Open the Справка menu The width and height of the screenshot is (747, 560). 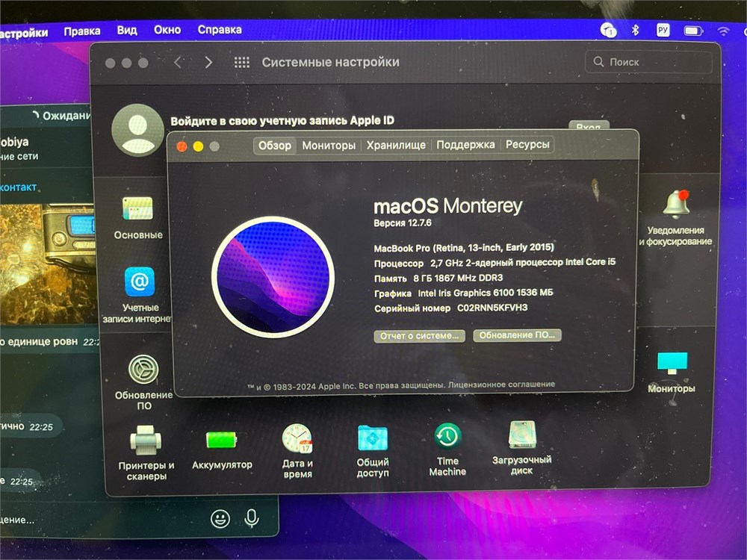point(220,30)
